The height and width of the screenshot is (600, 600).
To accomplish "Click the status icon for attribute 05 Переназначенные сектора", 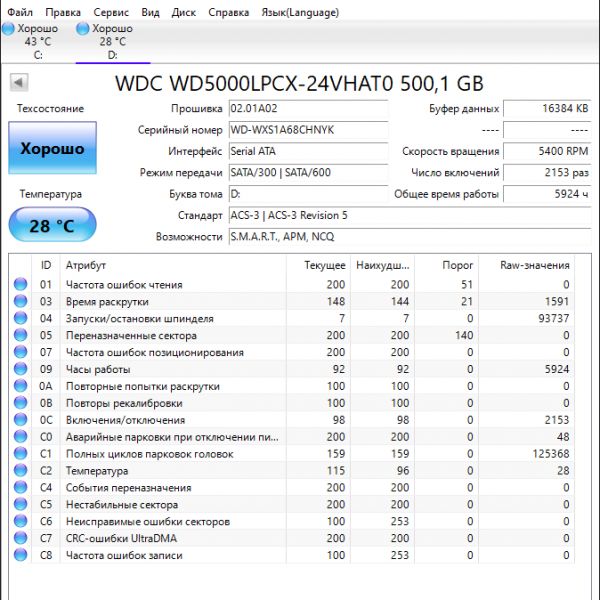I will point(20,336).
